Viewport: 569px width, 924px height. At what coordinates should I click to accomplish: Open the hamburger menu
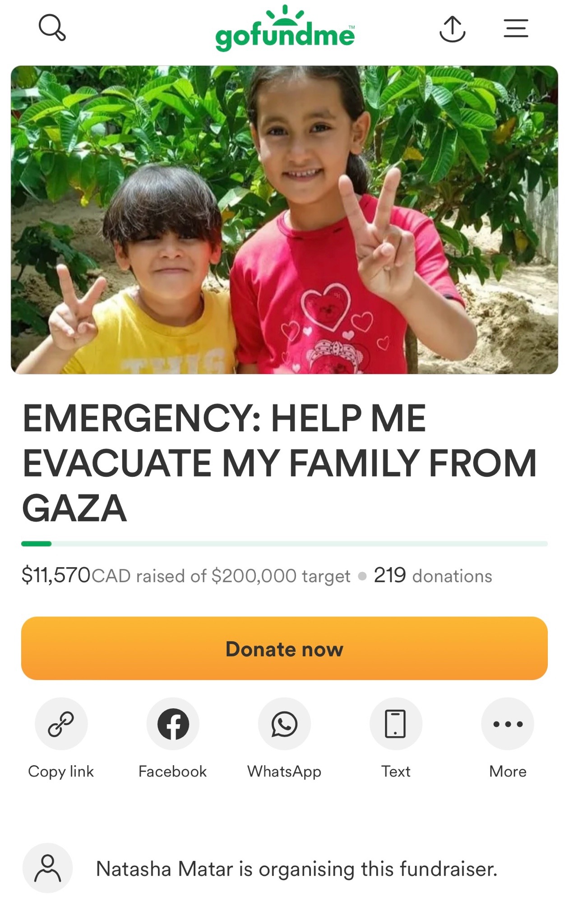point(516,28)
